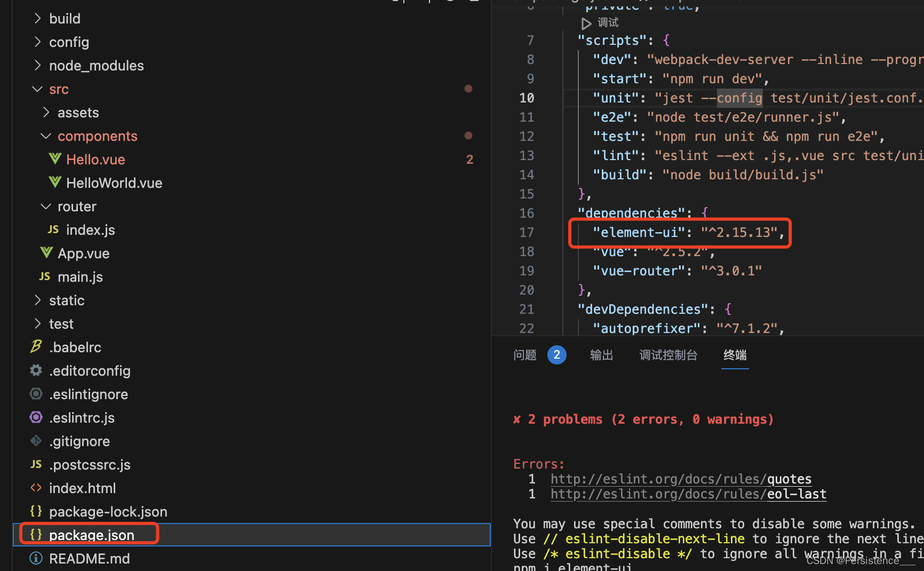This screenshot has height=571, width=924.
Task: Click the circle icon of .eslintignore
Action: click(x=36, y=394)
